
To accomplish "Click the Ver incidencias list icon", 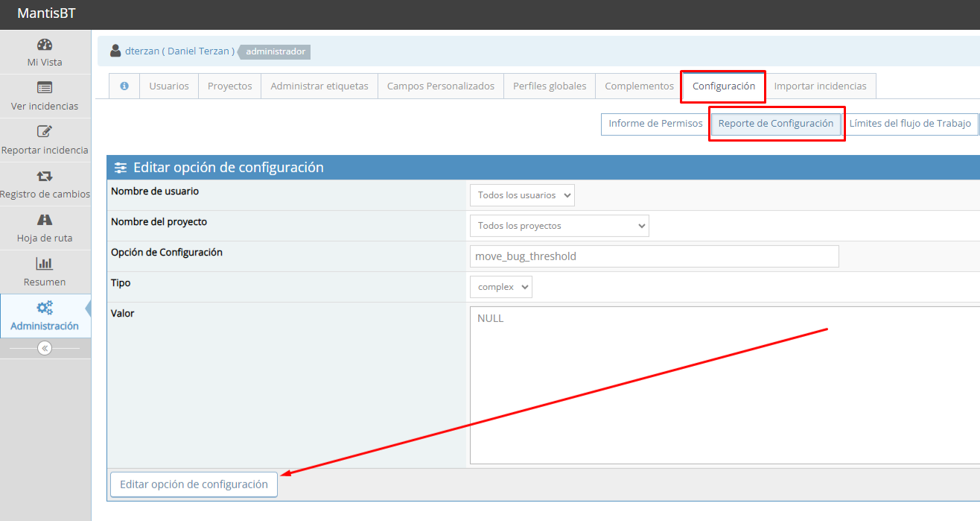I will (45, 88).
